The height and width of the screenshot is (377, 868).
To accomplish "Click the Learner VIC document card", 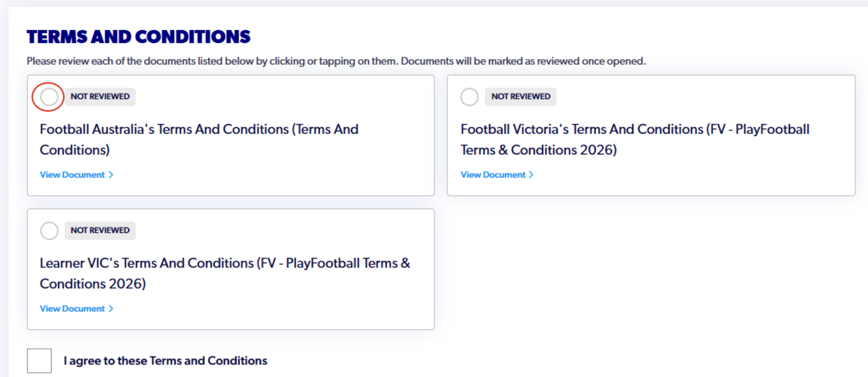I will tap(231, 269).
